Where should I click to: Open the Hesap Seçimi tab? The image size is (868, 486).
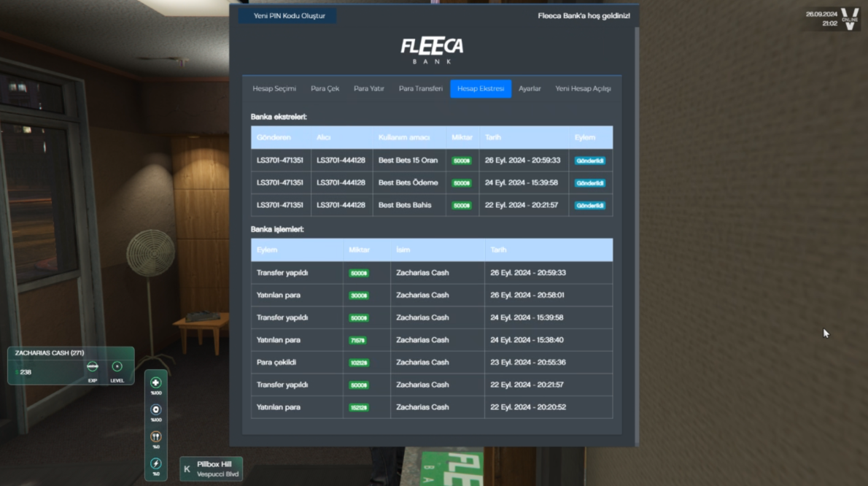pyautogui.click(x=274, y=89)
